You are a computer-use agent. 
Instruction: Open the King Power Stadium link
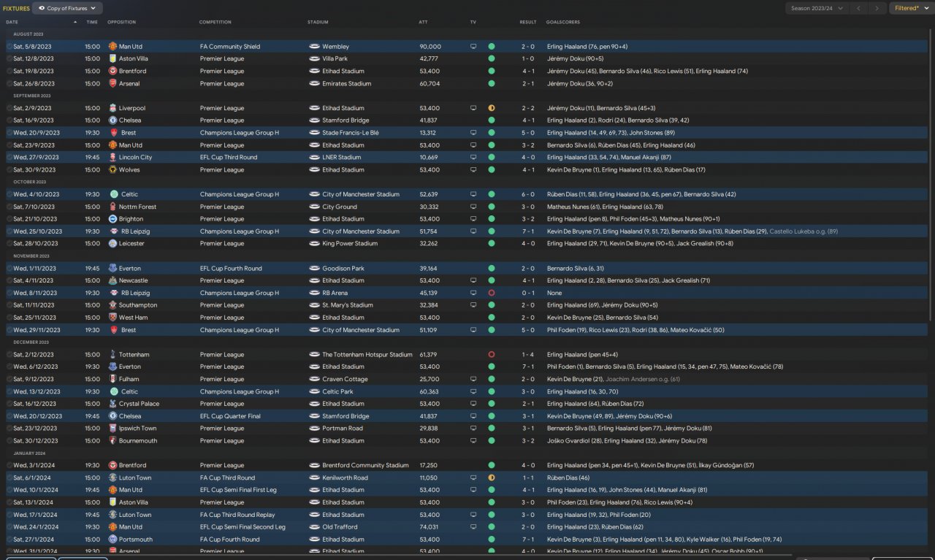(350, 243)
